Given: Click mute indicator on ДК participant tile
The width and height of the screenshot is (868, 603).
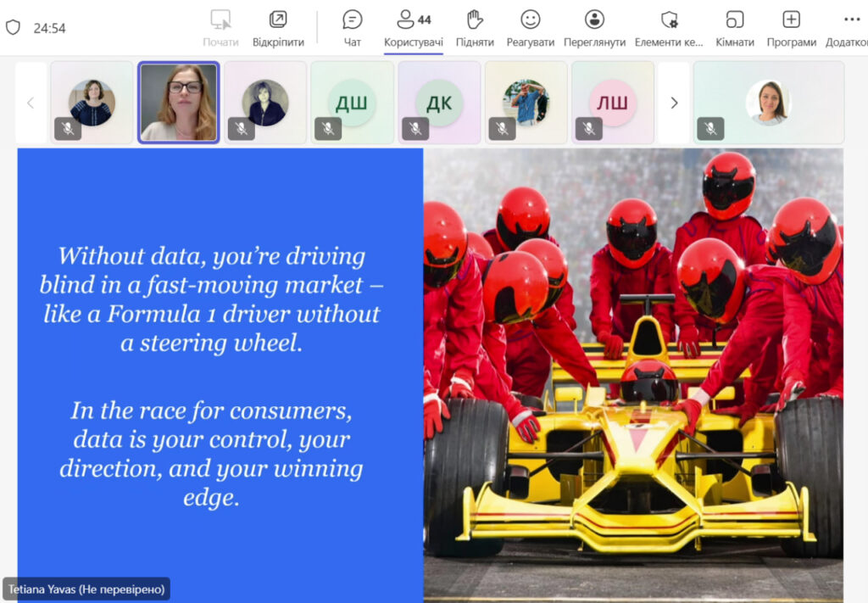Looking at the screenshot, I should [x=415, y=128].
